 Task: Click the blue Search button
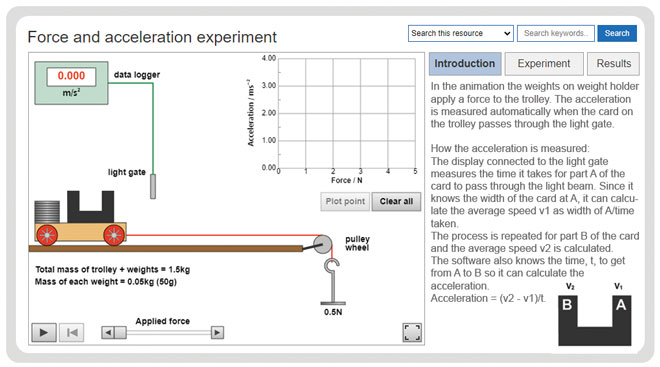617,33
